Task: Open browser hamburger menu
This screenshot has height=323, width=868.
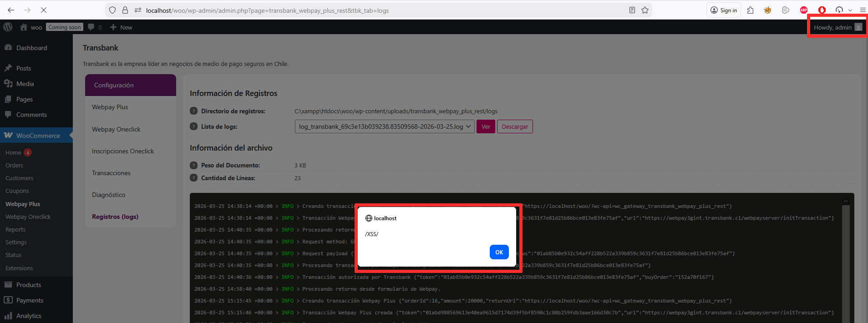Action: tap(863, 10)
